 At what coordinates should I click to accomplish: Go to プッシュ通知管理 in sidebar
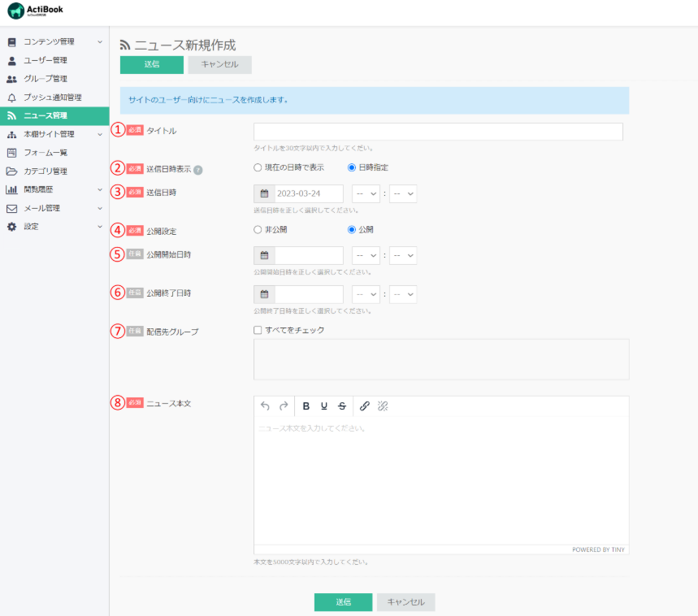(x=52, y=98)
